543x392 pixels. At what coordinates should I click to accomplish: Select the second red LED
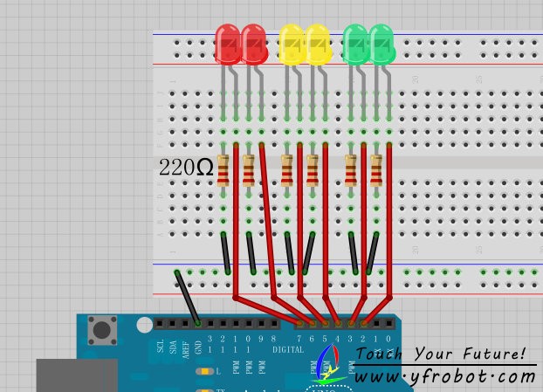pyautogui.click(x=254, y=44)
